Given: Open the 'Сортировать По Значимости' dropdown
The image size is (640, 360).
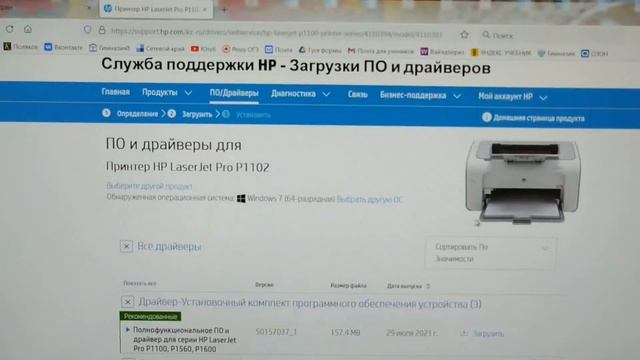Looking at the screenshot, I should 490,253.
